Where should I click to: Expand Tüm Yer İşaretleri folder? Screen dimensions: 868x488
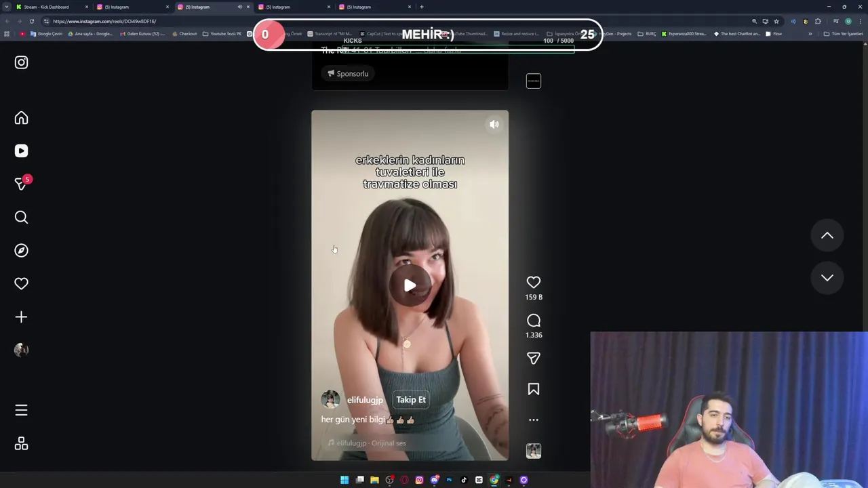tap(843, 34)
